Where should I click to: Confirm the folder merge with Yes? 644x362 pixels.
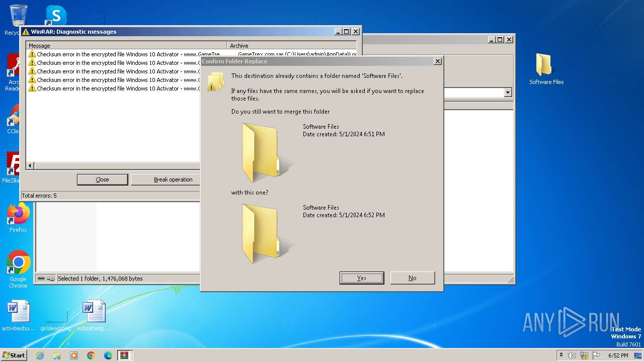[x=362, y=278]
